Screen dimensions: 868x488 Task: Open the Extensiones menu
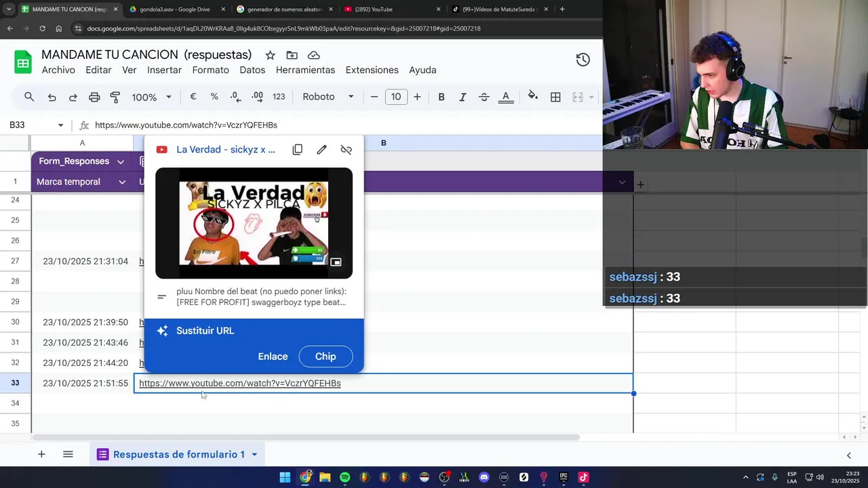[372, 70]
